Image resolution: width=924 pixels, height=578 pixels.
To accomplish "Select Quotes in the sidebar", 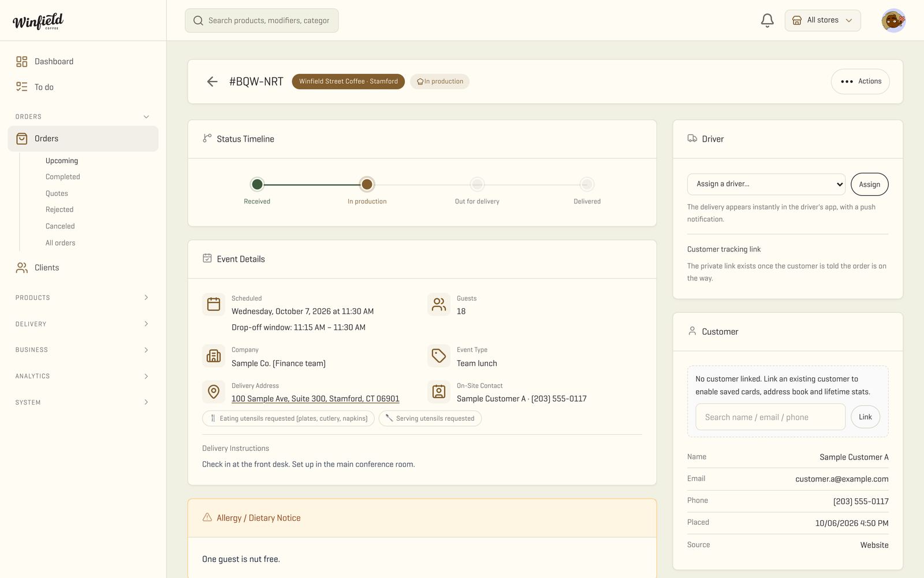I will 57,194.
